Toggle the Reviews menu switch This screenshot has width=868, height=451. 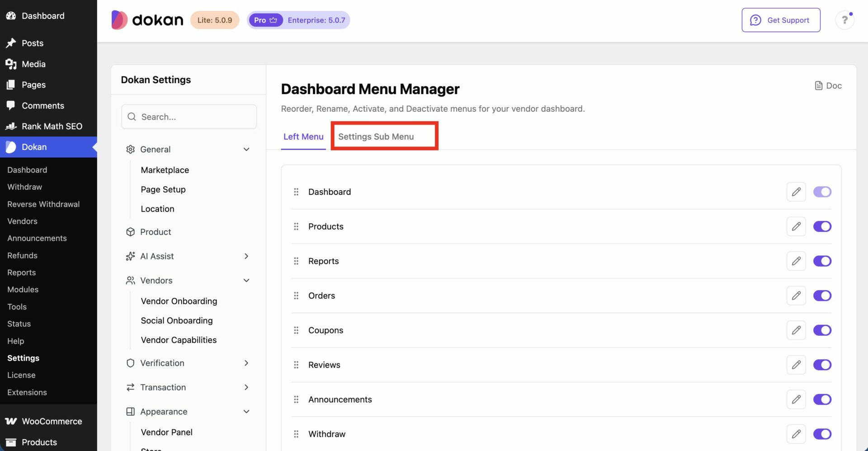coord(822,365)
